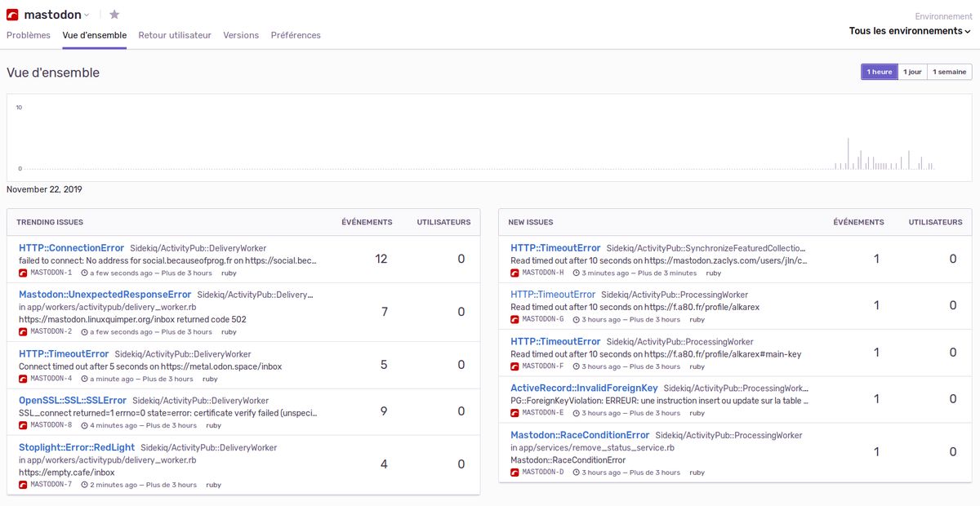Switch time range to 1 semaine
This screenshot has height=506, width=980.
coord(949,72)
